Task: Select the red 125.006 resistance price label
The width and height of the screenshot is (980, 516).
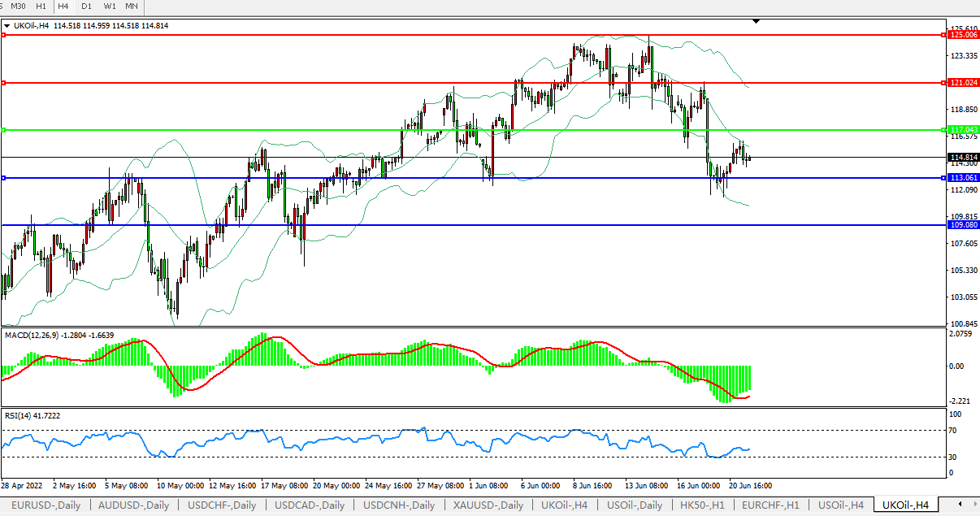Action: pos(963,35)
